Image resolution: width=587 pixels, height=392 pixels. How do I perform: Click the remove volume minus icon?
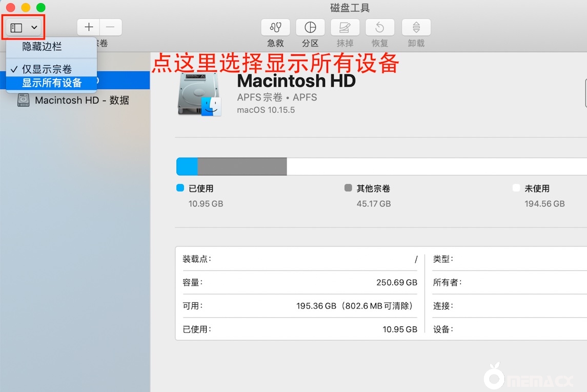coord(110,27)
